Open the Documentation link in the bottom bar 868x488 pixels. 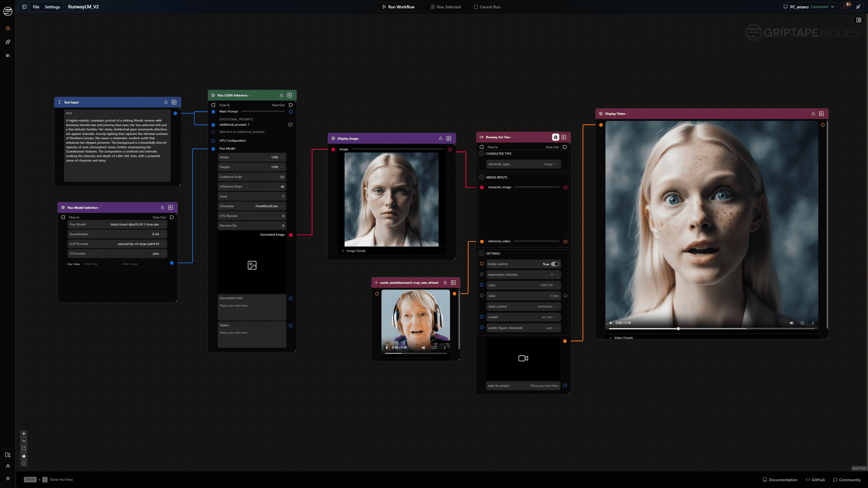(x=783, y=480)
